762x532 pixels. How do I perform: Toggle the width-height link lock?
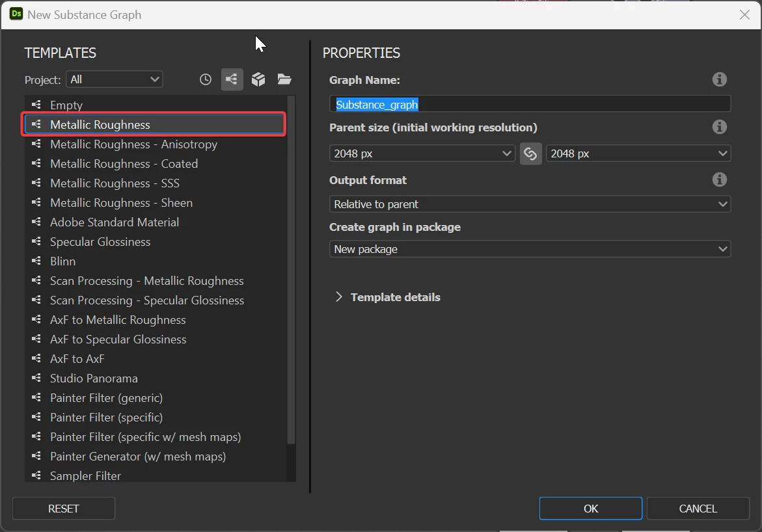click(x=531, y=154)
